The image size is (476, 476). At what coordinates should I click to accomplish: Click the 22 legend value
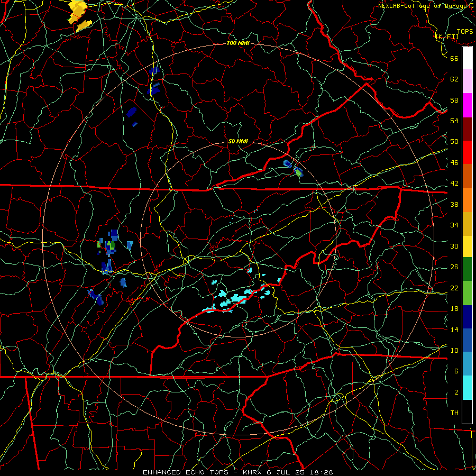click(454, 288)
